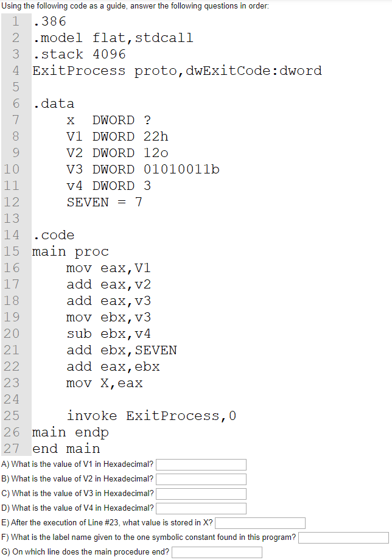Click the mov eax,V1 instruction
The height and width of the screenshot is (560, 392).
tap(108, 267)
